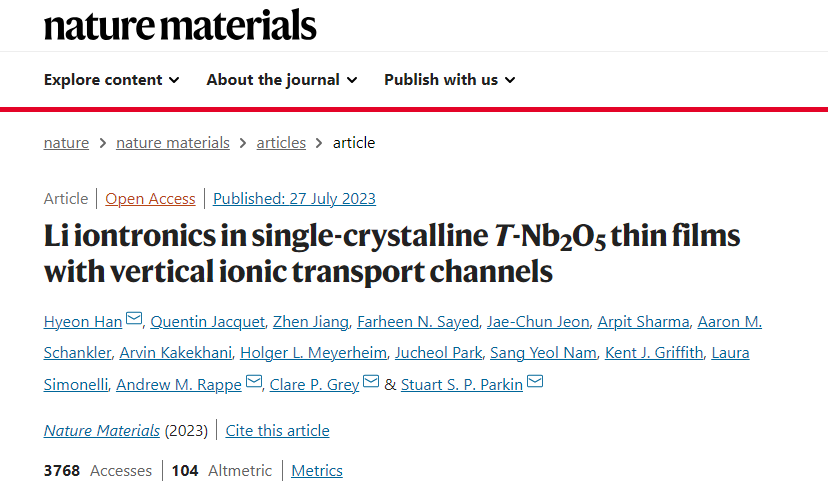Click the italic Nature Materials journal link
Viewport: 828px width, 504px height.
click(101, 431)
